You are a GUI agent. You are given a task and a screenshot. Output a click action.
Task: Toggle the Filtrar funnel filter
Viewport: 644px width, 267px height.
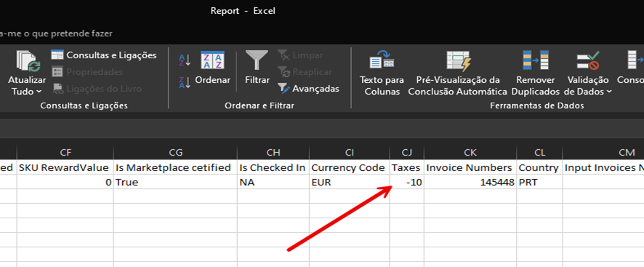257,68
